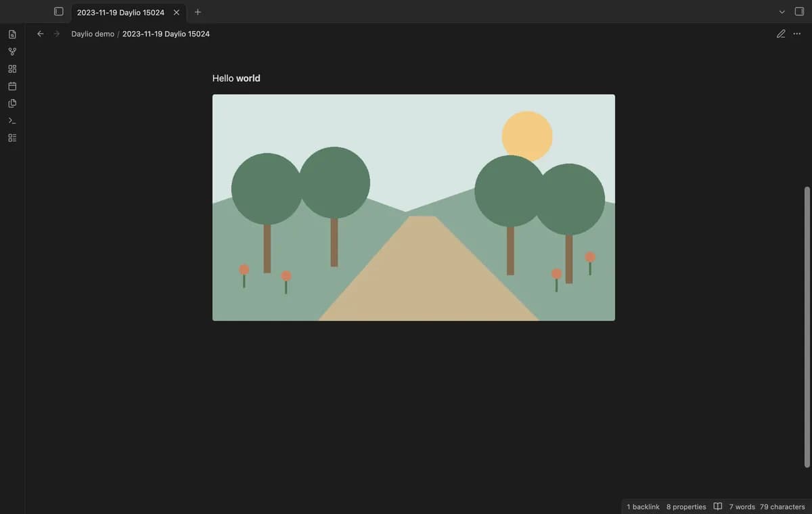Screen dimensions: 812x514
Task: Open the quick switcher file icon
Action: [x=12, y=34]
